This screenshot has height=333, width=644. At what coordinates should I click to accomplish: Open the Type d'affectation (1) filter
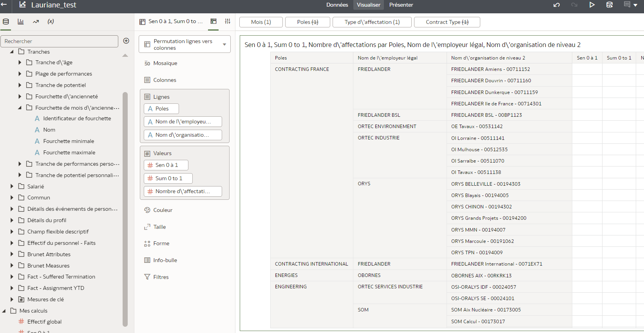tap(372, 22)
